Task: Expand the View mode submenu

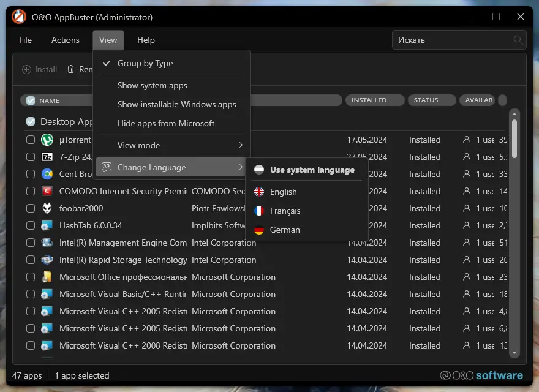Action: 171,145
